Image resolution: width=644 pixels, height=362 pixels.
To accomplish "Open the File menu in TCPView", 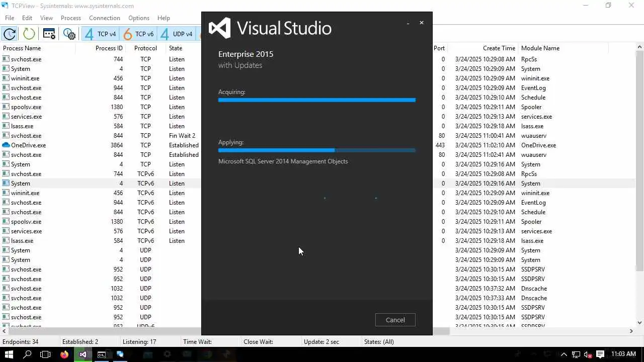I will tap(10, 18).
